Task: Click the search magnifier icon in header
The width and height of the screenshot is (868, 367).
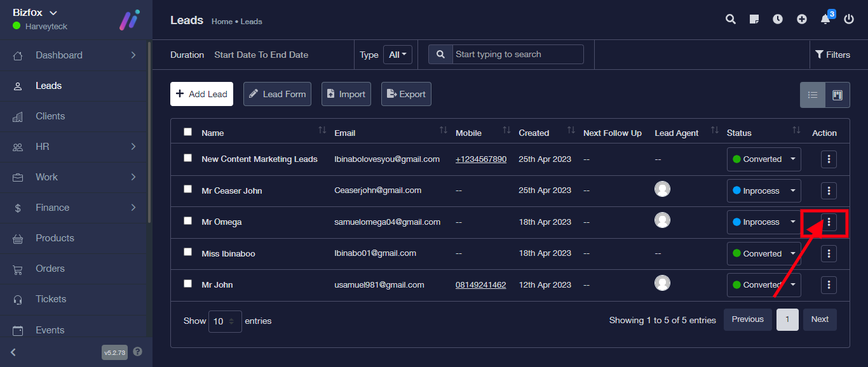Action: 731,19
